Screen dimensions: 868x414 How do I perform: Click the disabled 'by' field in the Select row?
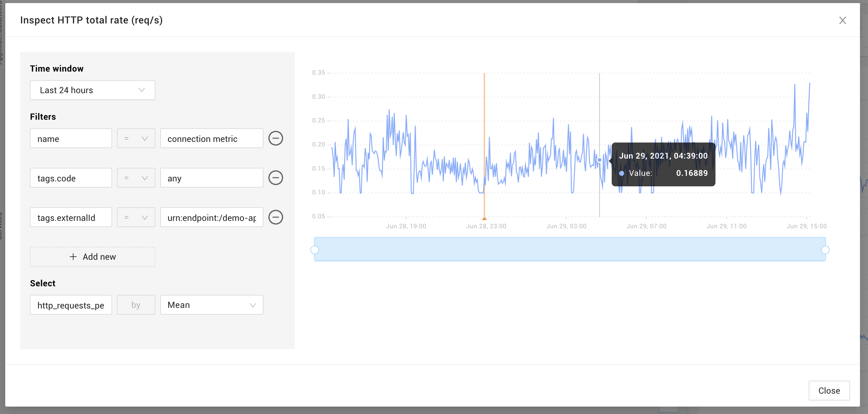click(x=136, y=305)
